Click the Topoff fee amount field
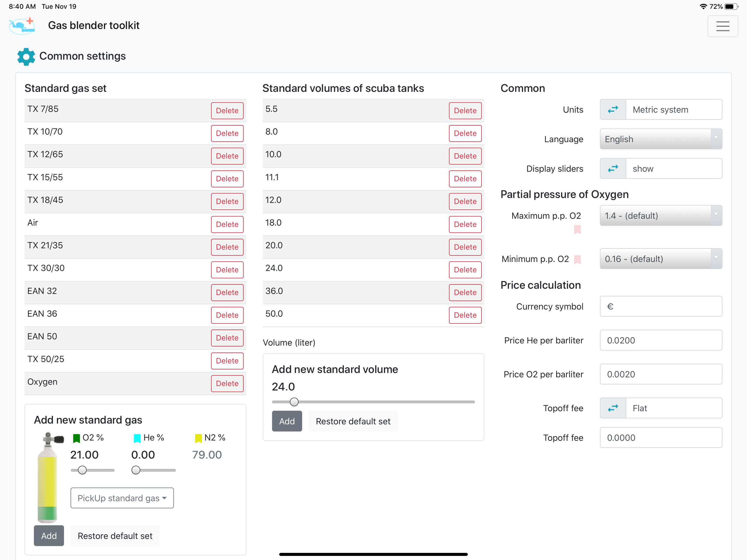This screenshot has width=747, height=560. 661,437
